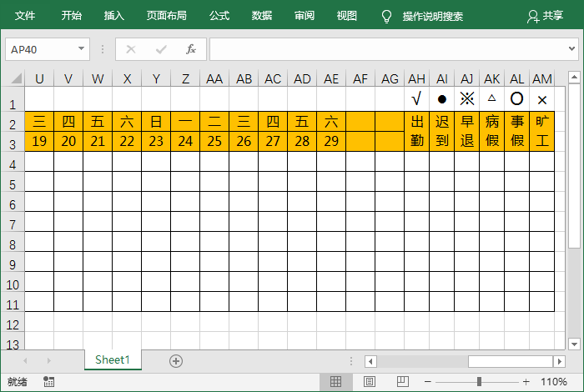The image size is (584, 392).
Task: Click the ● symbol cell in row 1
Action: (441, 99)
